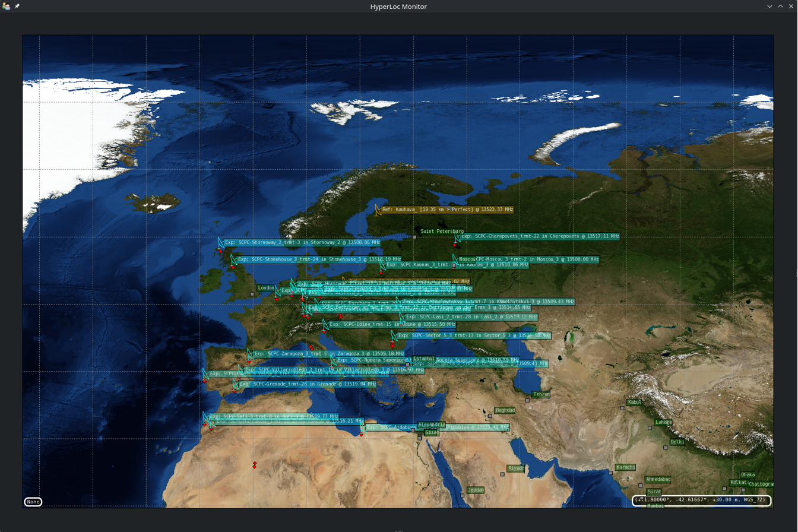Click the Baghdad city square marker
798x532 pixels.
(490, 416)
